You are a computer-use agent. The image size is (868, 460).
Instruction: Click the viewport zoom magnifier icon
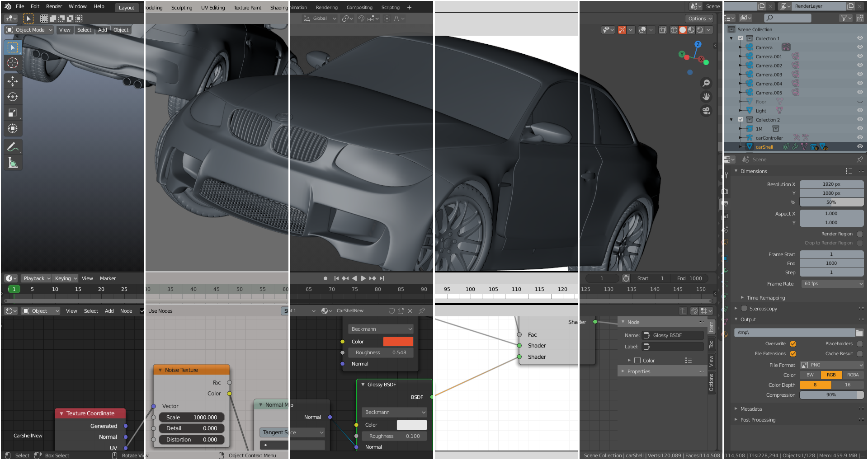pos(706,83)
